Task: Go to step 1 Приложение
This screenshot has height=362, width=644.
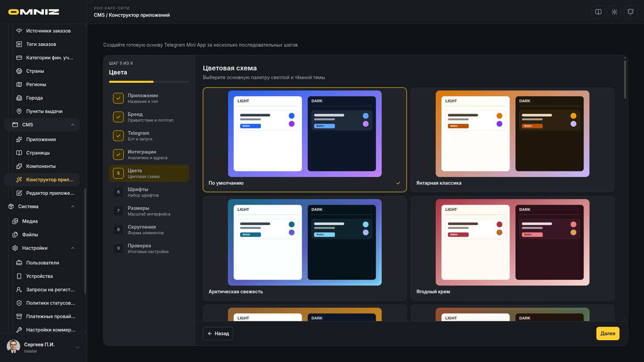Action: point(149,98)
